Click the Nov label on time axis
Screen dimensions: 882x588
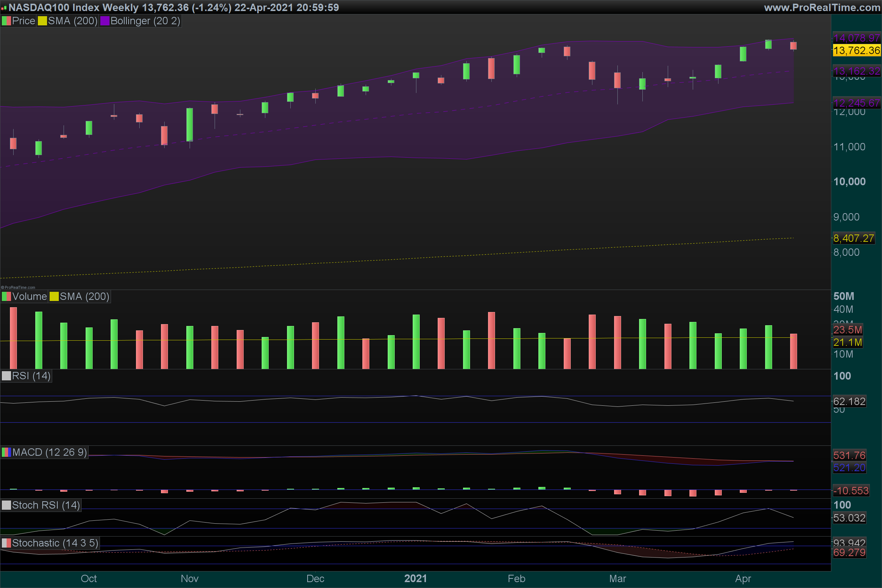pos(189,578)
